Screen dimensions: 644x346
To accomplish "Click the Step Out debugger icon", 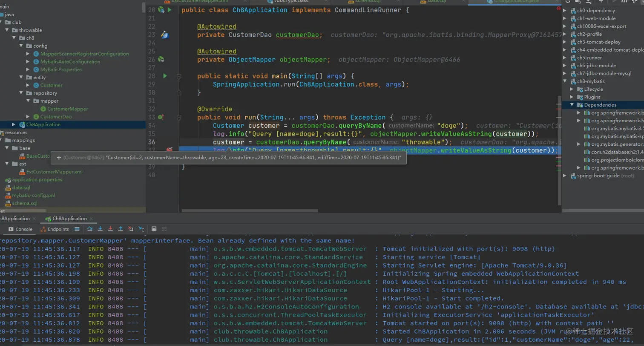I will pos(121,229).
